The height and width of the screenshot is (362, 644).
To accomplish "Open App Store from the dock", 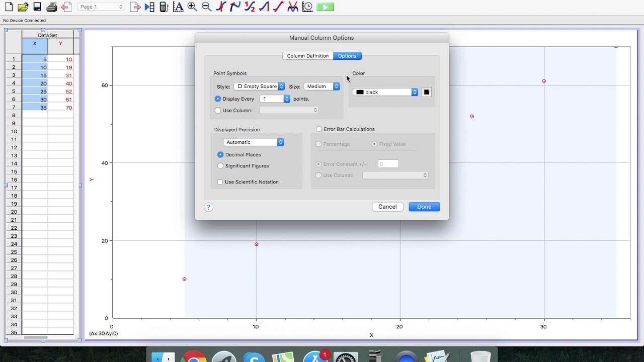I will 315,356.
